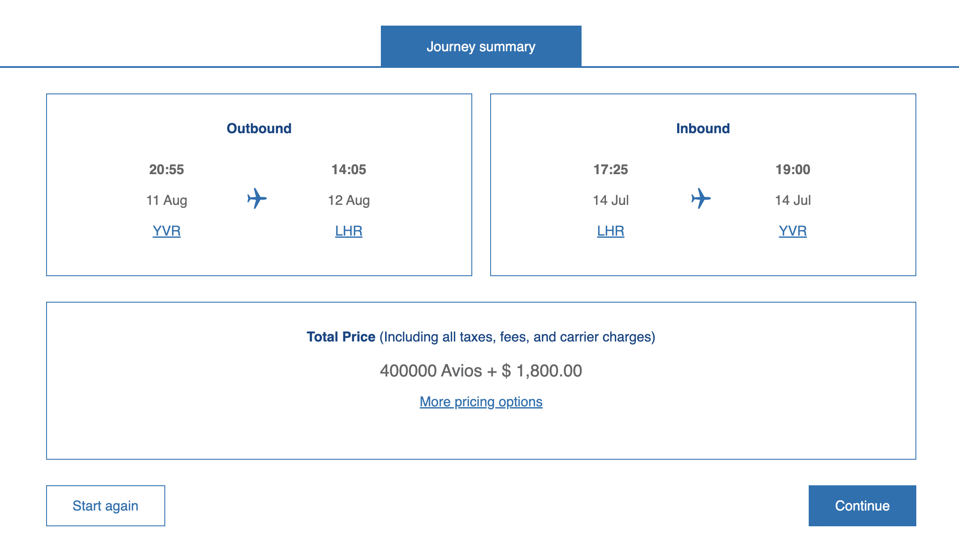Select the 14:05 outbound arrival time
Image resolution: width=959 pixels, height=560 pixels.
pos(349,169)
